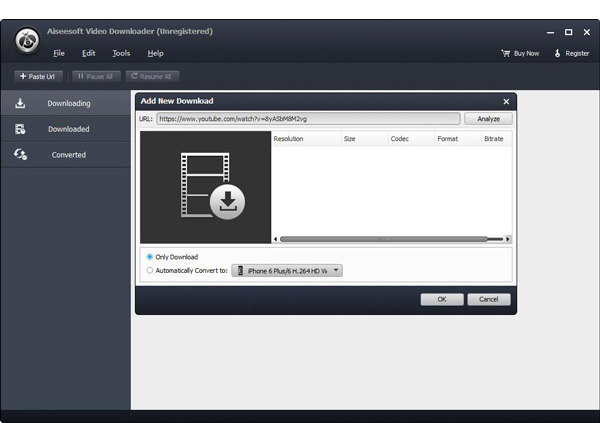This screenshot has width=600, height=423.
Task: Click the iPhone device icon in convert dropdown
Action: pyautogui.click(x=240, y=271)
